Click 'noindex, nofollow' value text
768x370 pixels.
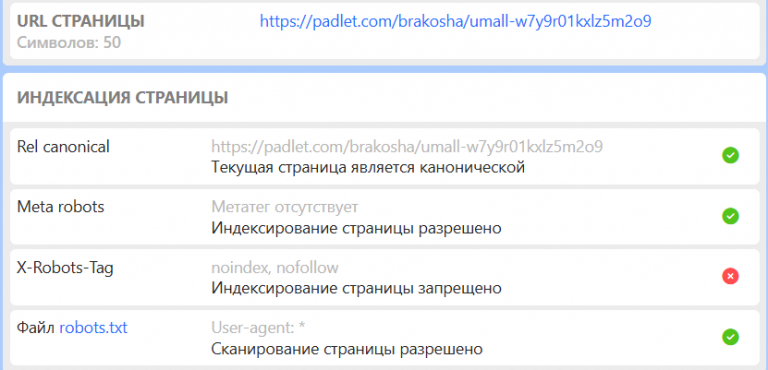(275, 268)
